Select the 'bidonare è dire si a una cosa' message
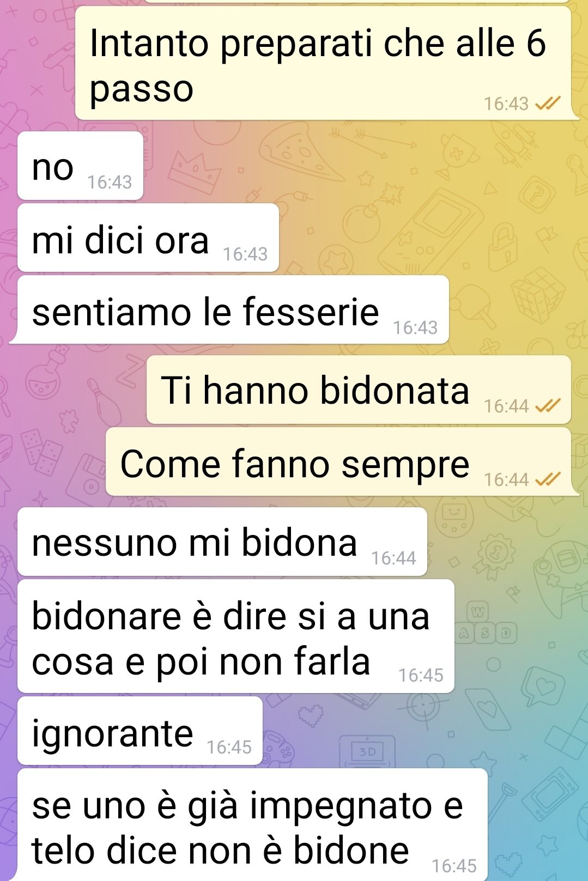 [236, 636]
